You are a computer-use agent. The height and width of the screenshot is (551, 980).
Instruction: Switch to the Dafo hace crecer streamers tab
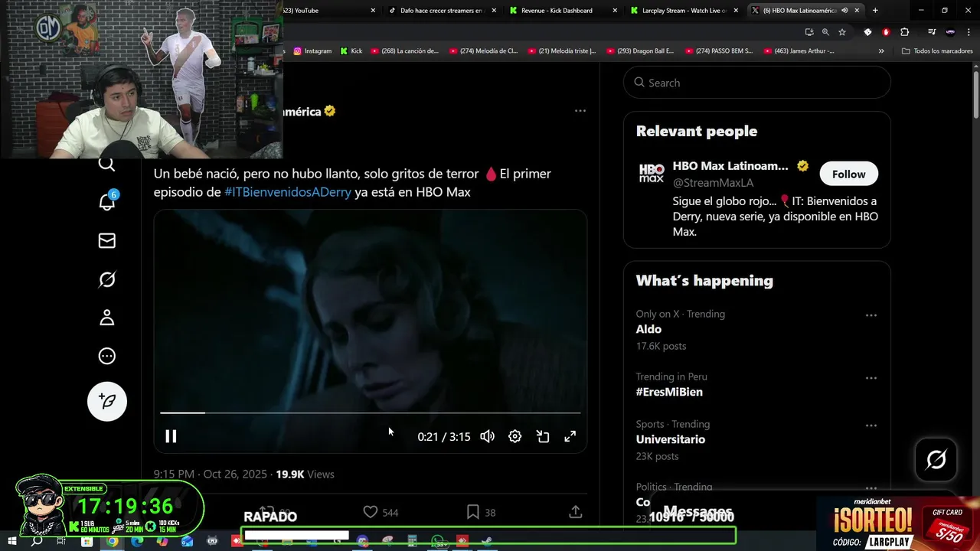[443, 10]
